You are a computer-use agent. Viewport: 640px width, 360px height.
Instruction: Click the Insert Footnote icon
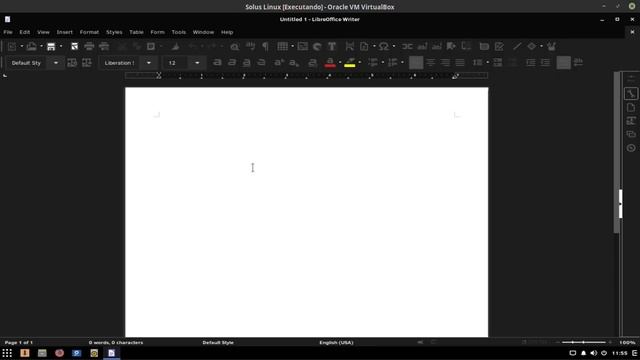(422, 47)
